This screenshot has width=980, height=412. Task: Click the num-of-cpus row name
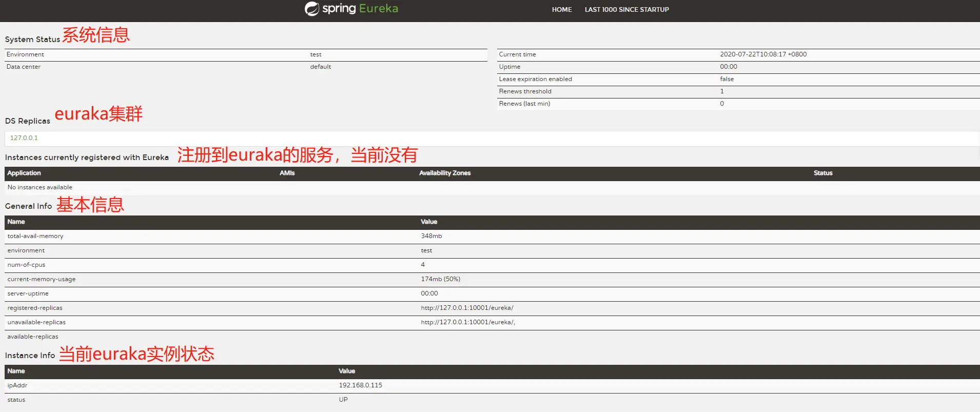(26, 265)
